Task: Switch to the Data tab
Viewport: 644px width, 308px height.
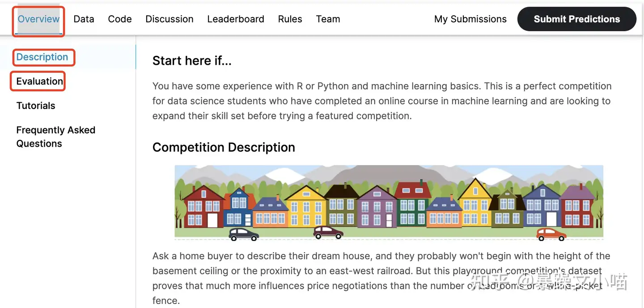Action: 84,19
